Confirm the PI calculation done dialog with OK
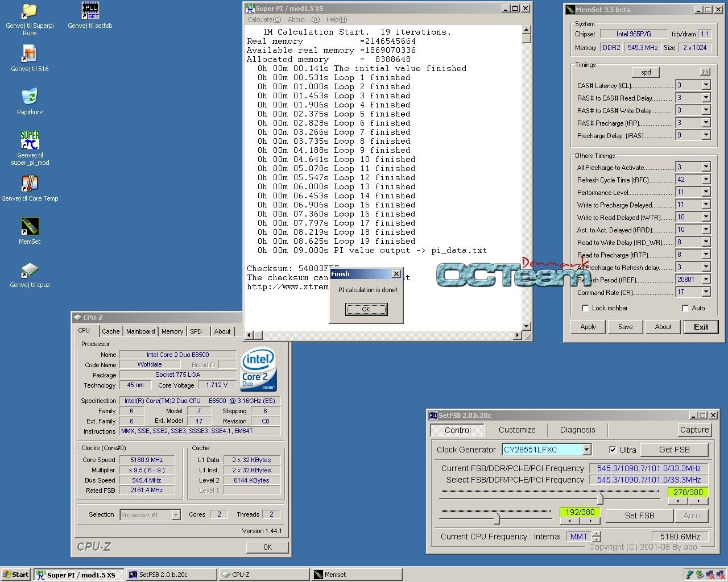 (366, 309)
